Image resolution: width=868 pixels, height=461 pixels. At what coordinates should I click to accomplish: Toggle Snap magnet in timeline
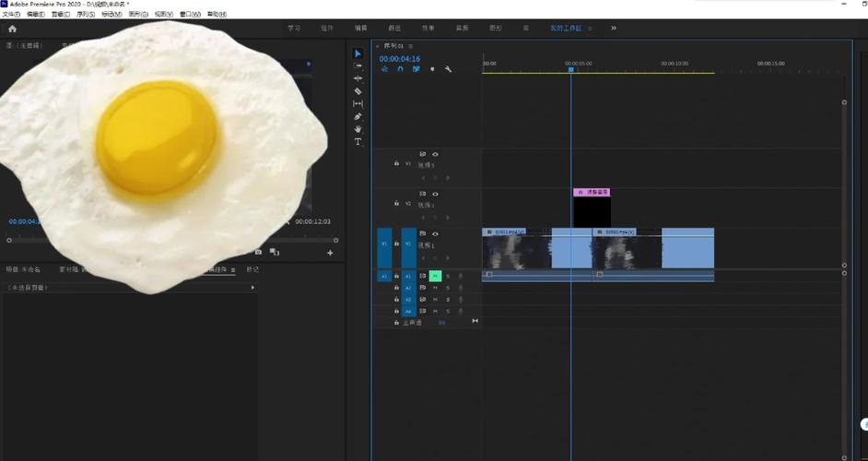[400, 69]
